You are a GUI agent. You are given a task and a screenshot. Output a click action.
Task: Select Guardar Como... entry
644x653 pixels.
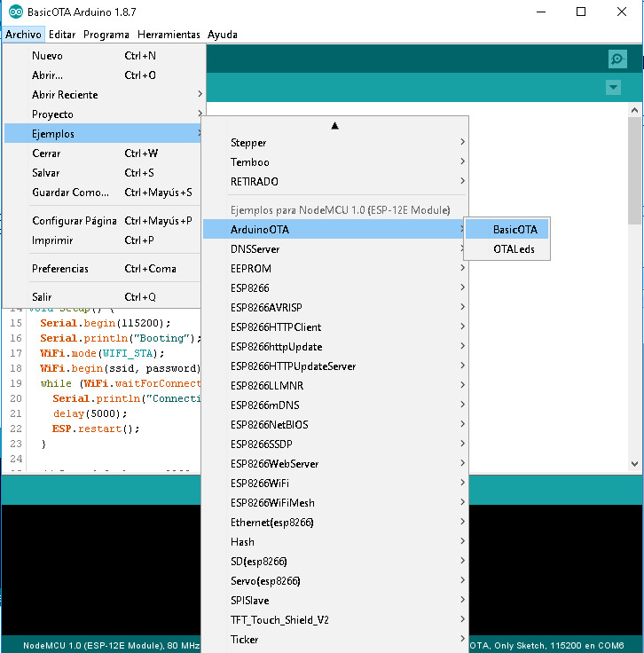[x=103, y=193]
